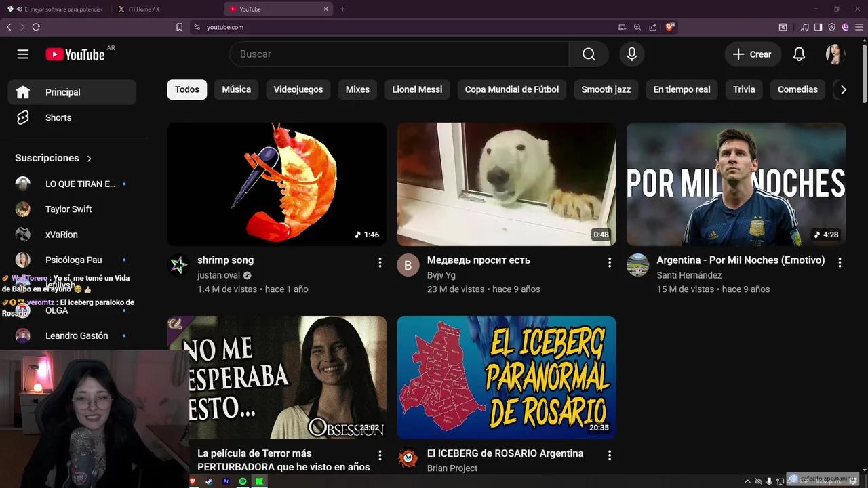This screenshot has height=488, width=868.
Task: Select the Música filter chip
Action: coord(236,89)
